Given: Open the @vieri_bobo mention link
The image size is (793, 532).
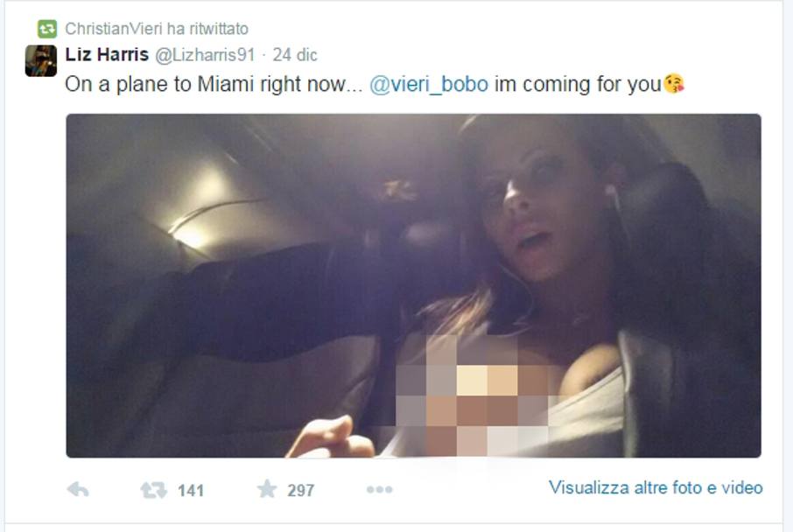Looking at the screenshot, I should coord(429,84).
